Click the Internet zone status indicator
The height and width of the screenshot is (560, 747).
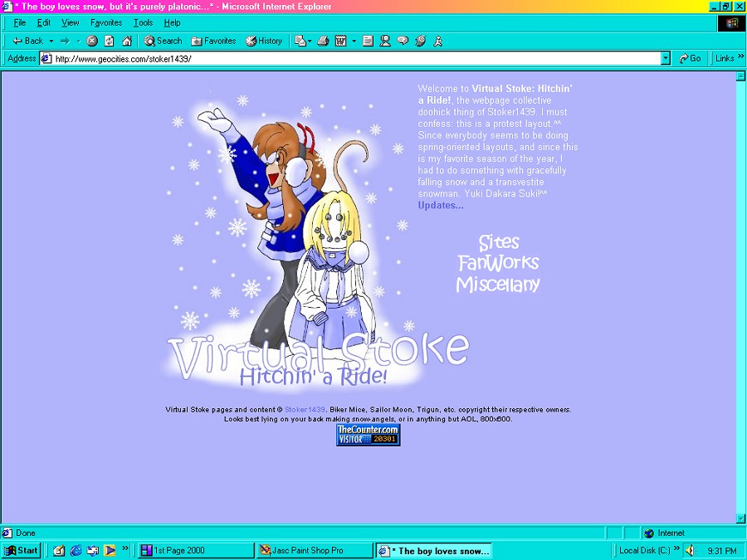pos(665,533)
